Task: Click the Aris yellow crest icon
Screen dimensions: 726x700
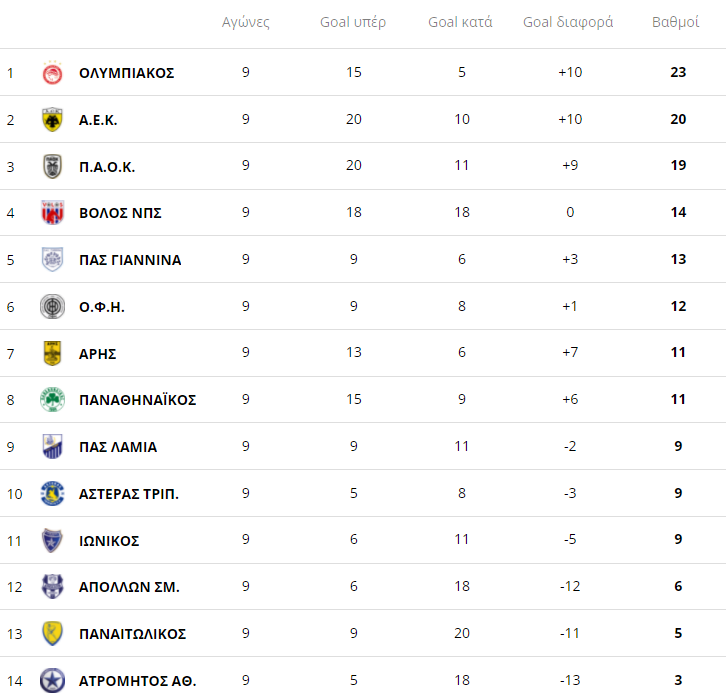Action: pos(52,353)
